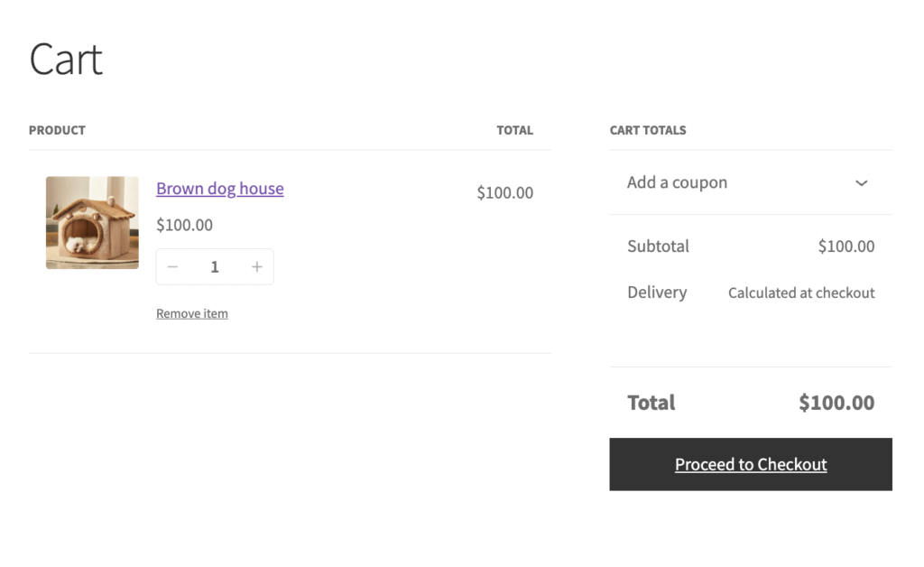Click the TOTAL column header
924x567 pixels.
(x=514, y=130)
